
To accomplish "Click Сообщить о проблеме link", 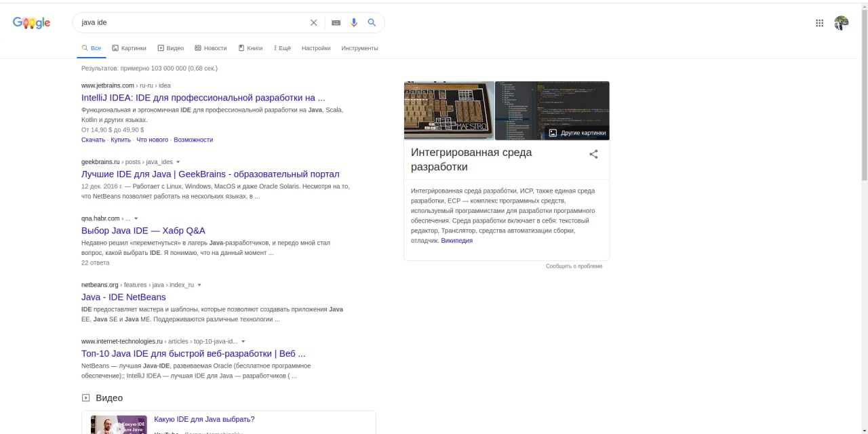I will pyautogui.click(x=574, y=266).
